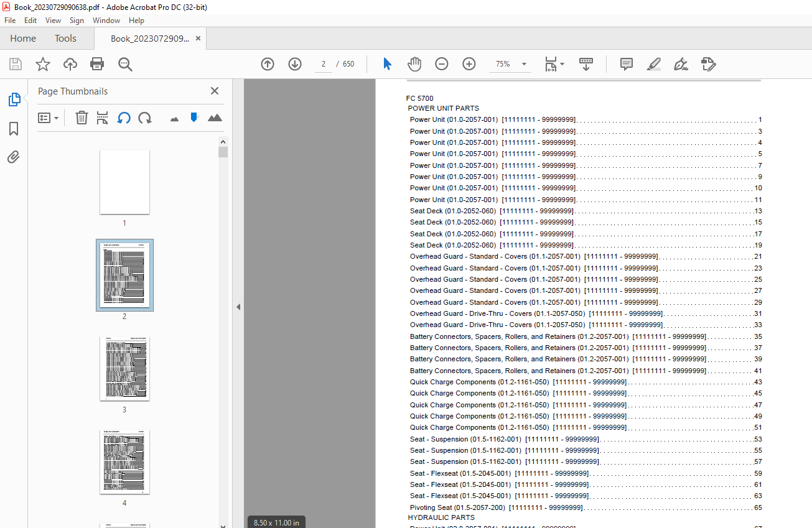This screenshot has height=528, width=812.
Task: Click the stamp tool icon in the toolbar
Action: tap(708, 64)
